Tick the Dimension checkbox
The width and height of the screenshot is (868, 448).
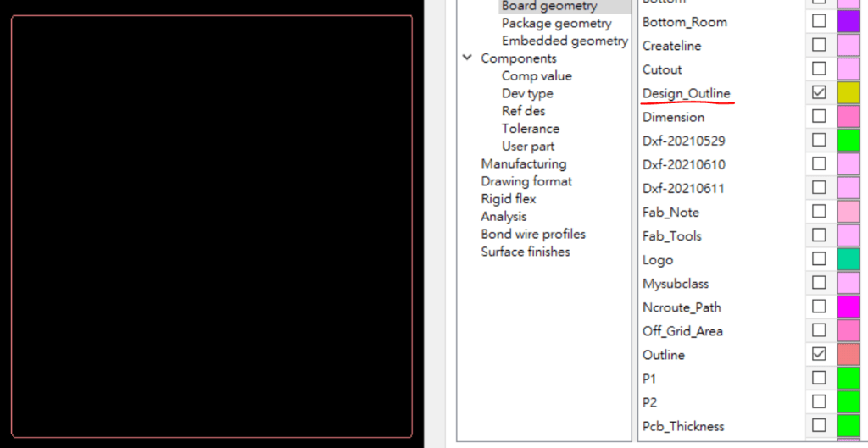[819, 116]
